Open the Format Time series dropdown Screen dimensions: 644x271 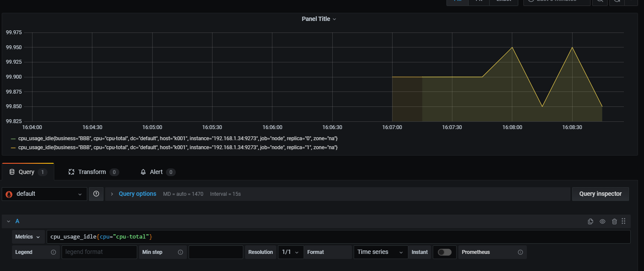380,252
